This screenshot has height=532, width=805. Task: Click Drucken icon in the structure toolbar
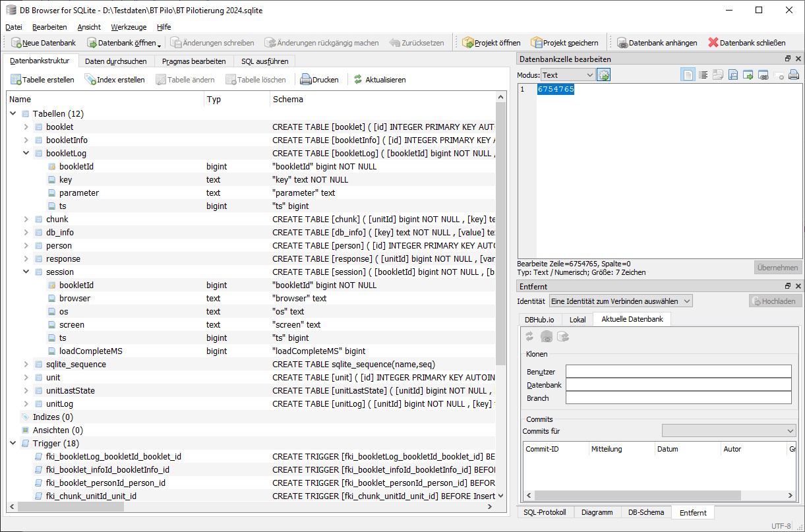[x=305, y=80]
